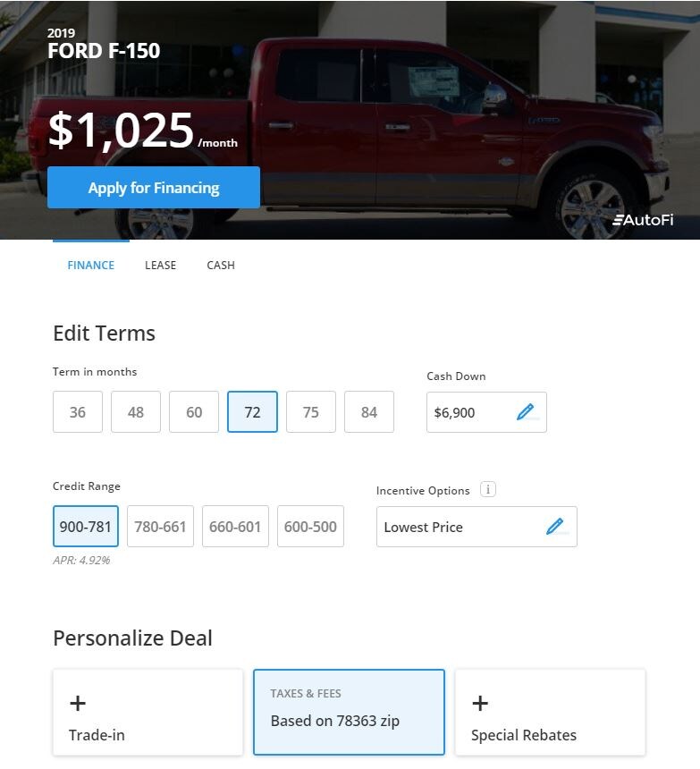This screenshot has width=700, height=769.
Task: Click the FORD F-150 title text
Action: [x=104, y=50]
